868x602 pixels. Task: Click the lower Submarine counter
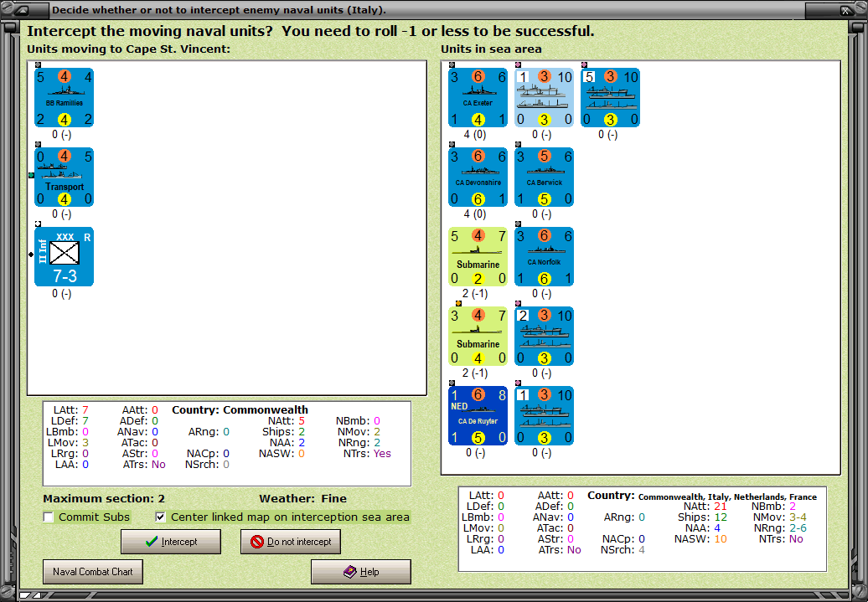[x=478, y=336]
